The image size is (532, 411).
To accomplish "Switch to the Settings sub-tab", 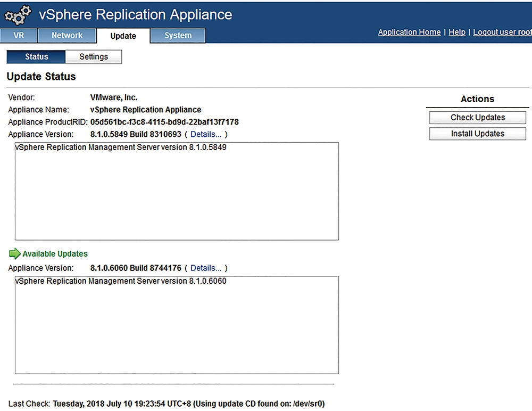I will [94, 57].
